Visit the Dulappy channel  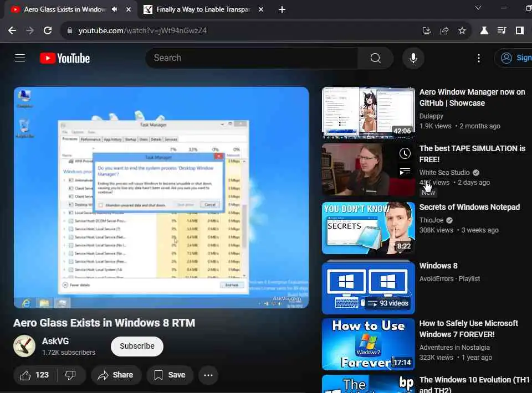click(x=431, y=116)
